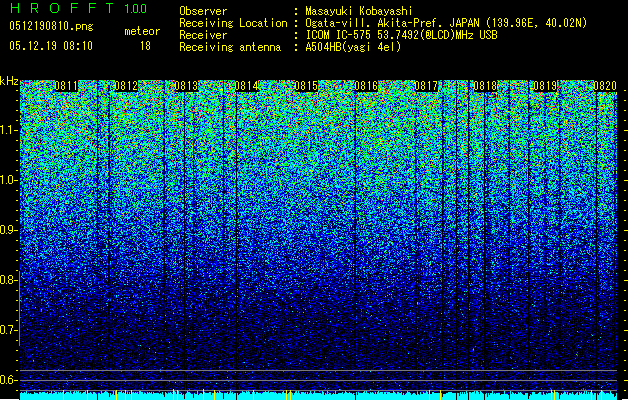The height and width of the screenshot is (400, 629).
Task: Click the 0.7 kHz axis label
Action: 8,330
